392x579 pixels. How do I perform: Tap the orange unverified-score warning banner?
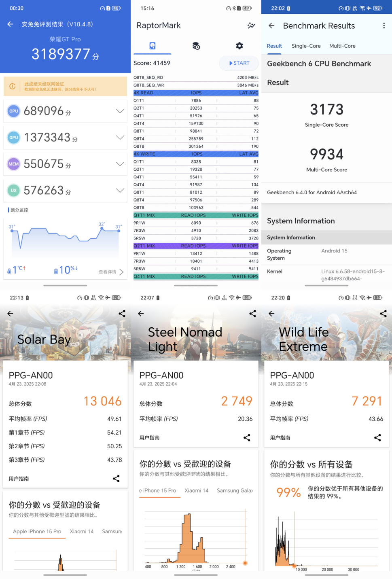65,86
